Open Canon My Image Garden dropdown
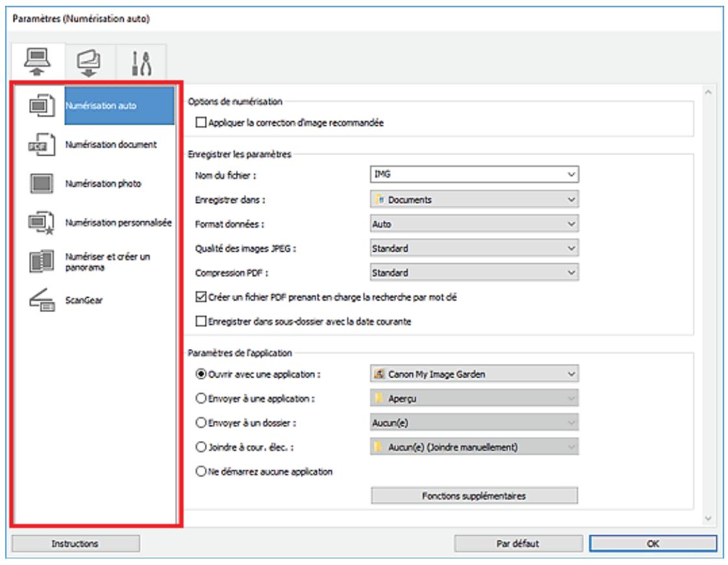Viewport: 728px width, 565px height. click(475, 374)
